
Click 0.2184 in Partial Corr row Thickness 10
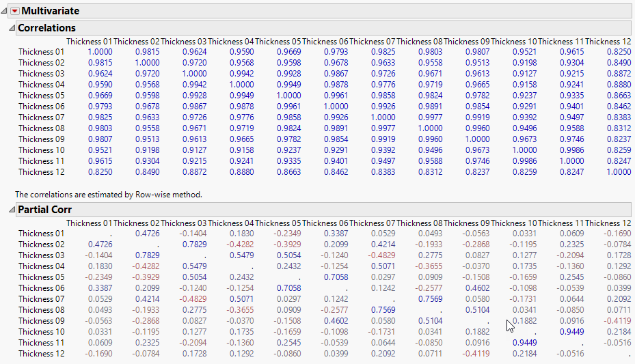click(619, 332)
